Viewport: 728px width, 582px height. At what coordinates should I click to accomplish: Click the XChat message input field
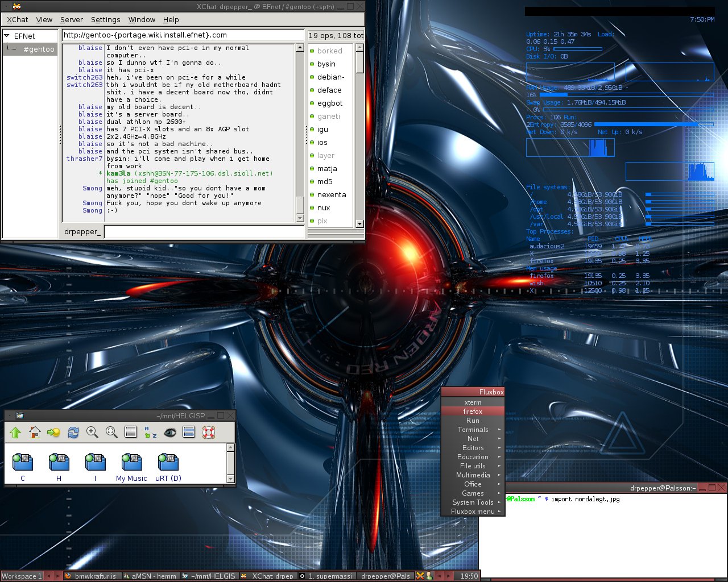[204, 232]
